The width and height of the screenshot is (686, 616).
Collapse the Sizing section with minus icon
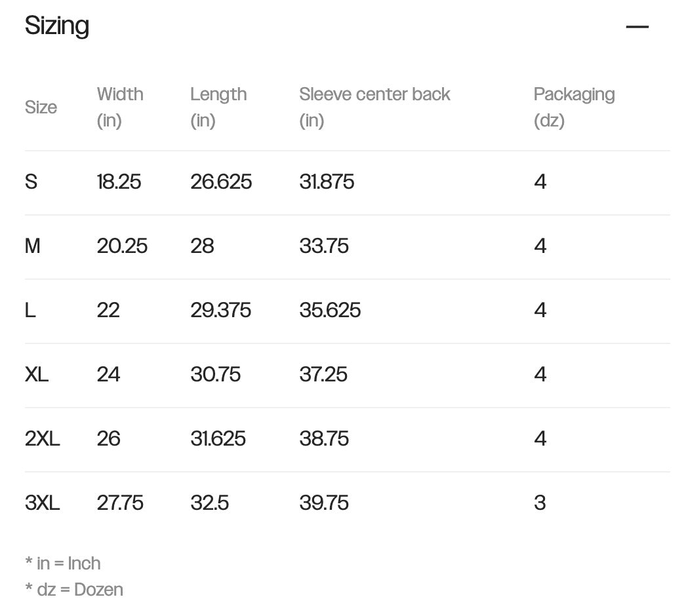pos(637,27)
